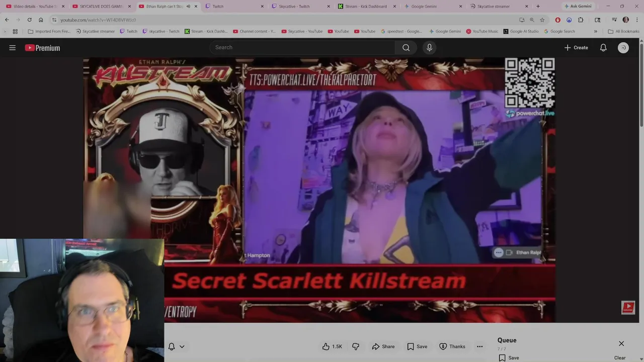Click the Thanks button
This screenshot has height=362, width=644.
[x=452, y=346]
